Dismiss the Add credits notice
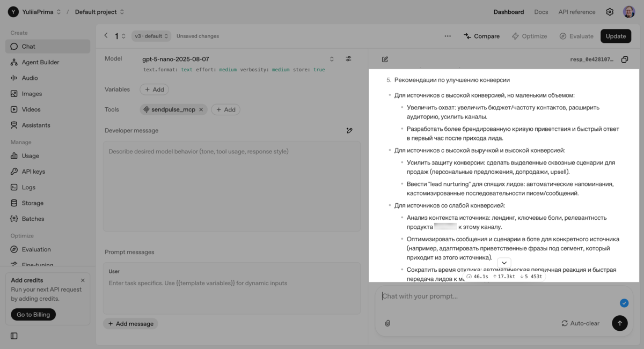The image size is (644, 349). coord(83,280)
